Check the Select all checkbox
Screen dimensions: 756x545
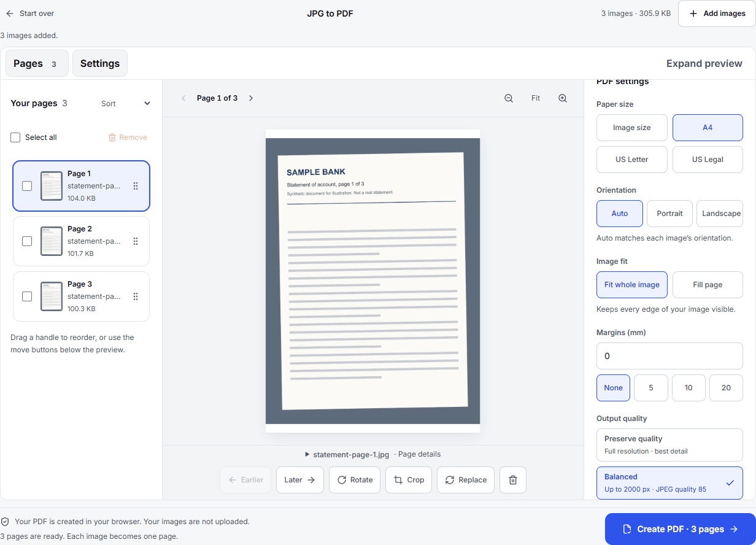tap(15, 137)
